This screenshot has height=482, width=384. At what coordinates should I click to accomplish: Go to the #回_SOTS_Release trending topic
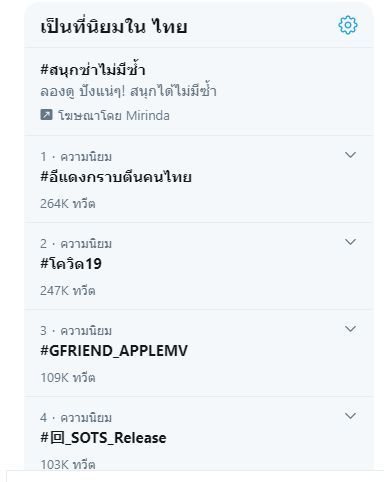(103, 438)
